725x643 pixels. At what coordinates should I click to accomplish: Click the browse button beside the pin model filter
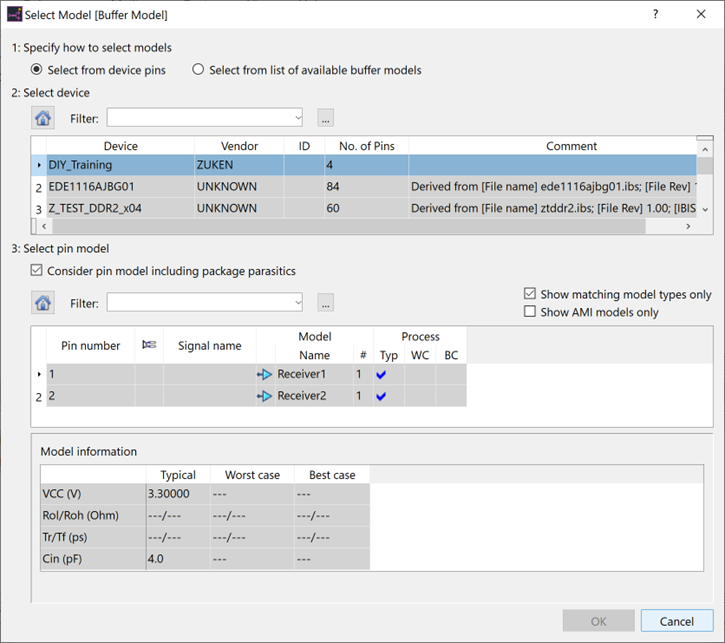325,302
